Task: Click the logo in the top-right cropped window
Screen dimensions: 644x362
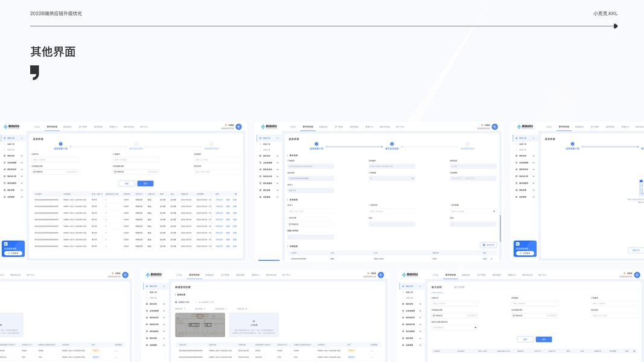Action: 525,127
